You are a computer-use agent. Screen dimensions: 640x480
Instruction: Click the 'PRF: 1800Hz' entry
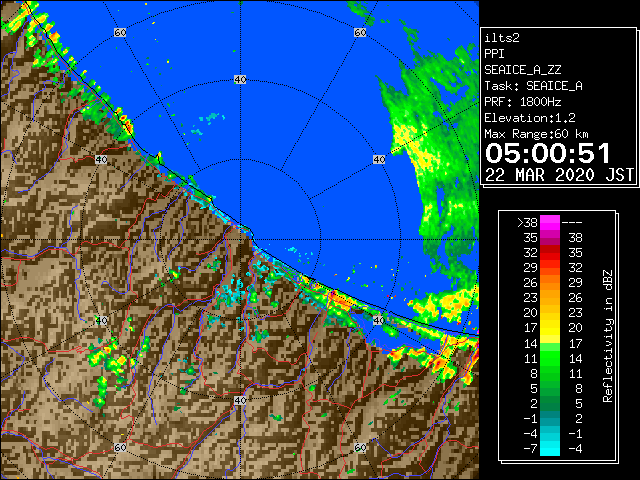click(522, 102)
